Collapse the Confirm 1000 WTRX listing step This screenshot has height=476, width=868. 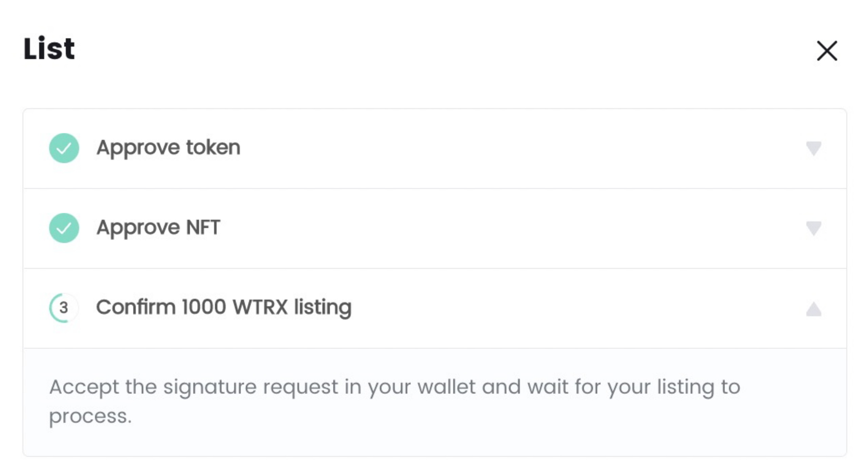tap(813, 309)
